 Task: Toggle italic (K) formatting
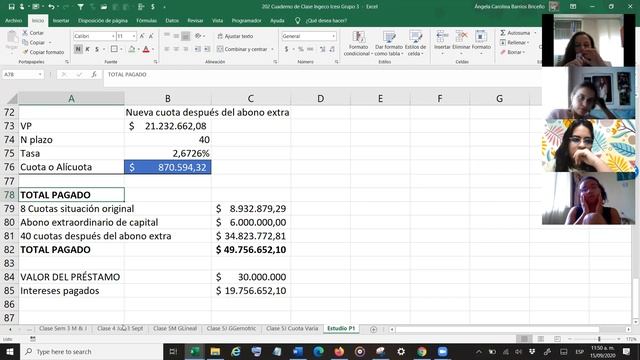[87, 49]
